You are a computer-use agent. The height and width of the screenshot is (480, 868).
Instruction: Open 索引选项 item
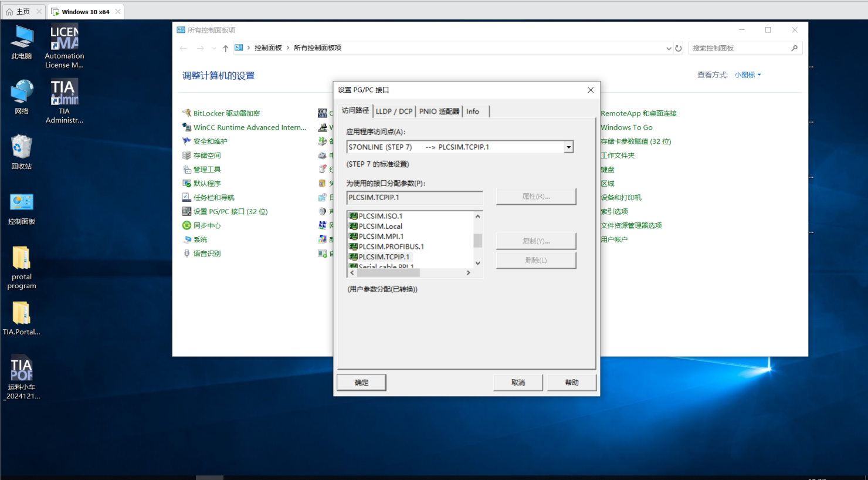coord(614,212)
